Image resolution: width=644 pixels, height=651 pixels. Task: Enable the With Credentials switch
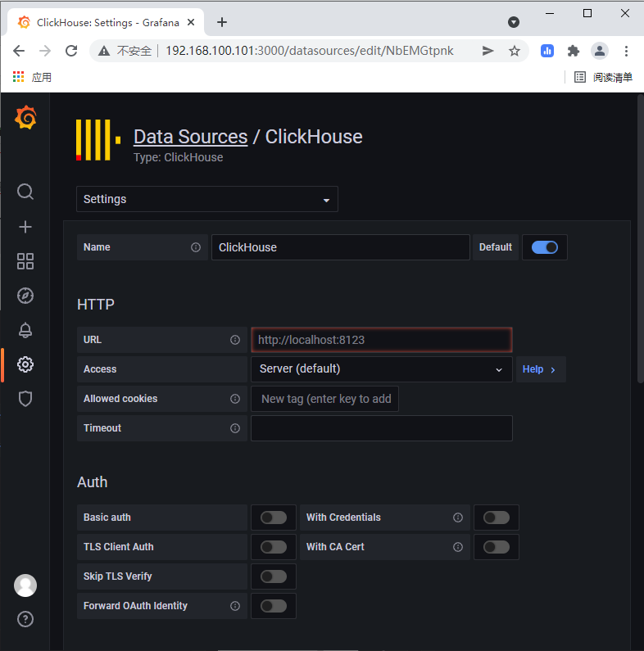pyautogui.click(x=496, y=518)
